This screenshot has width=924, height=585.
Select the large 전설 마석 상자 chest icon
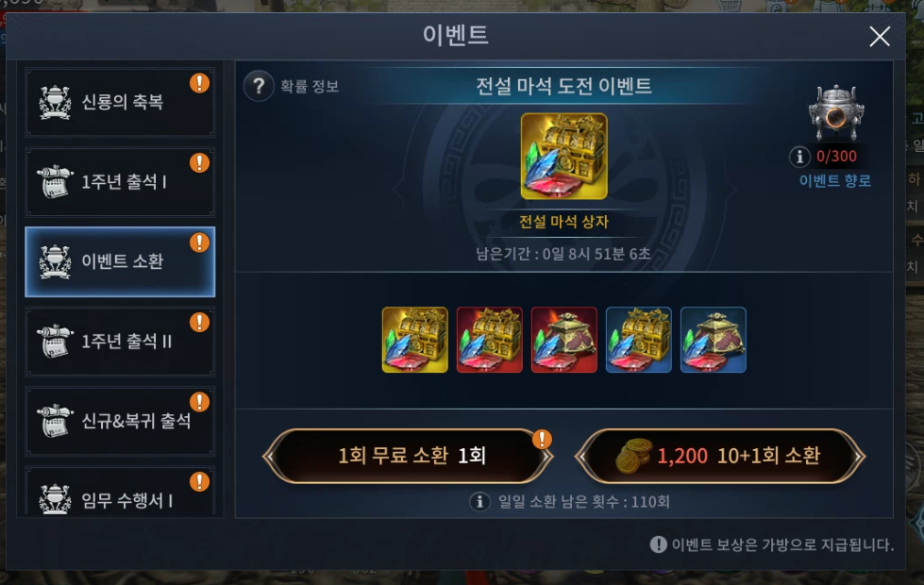[564, 156]
